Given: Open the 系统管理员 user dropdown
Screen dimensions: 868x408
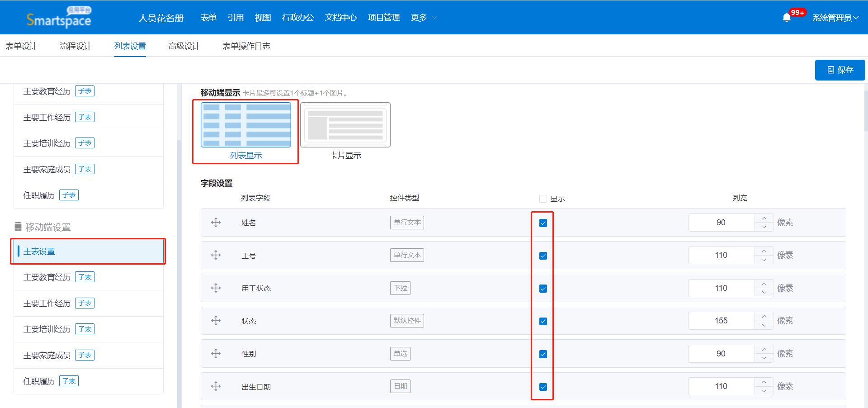Looking at the screenshot, I should 835,18.
